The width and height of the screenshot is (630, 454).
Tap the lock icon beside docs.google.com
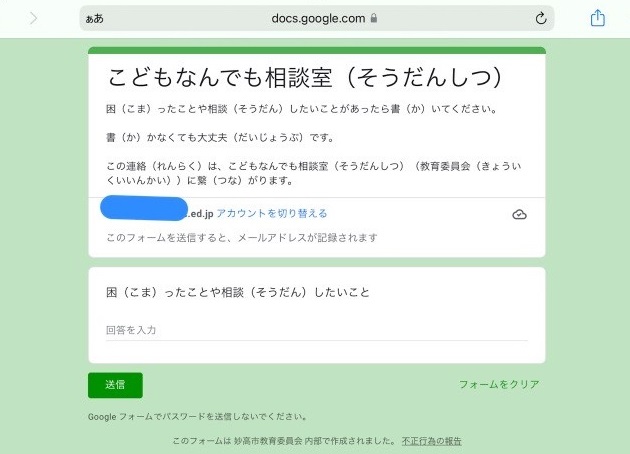[374, 18]
